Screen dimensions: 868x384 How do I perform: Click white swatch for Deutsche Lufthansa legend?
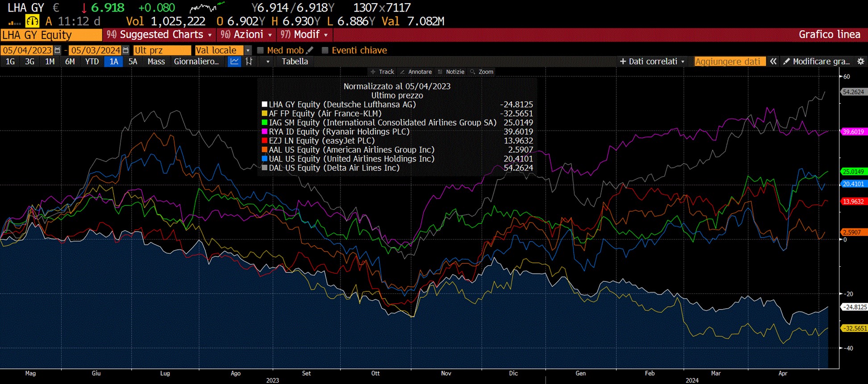264,104
